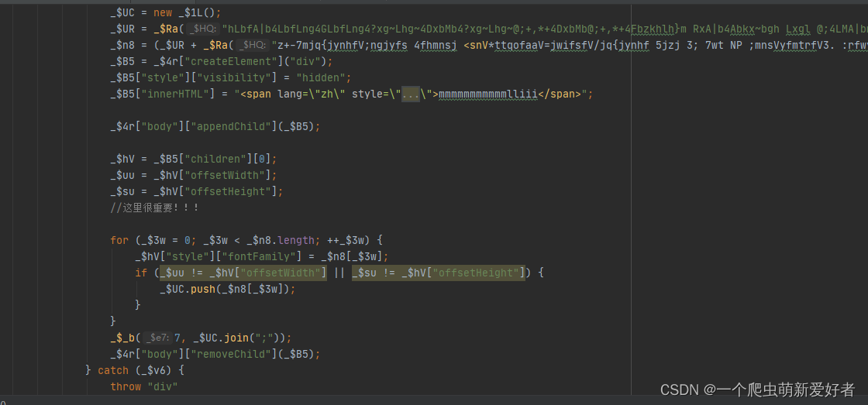Click the "children" string
The width and height of the screenshot is (868, 405).
pos(214,160)
